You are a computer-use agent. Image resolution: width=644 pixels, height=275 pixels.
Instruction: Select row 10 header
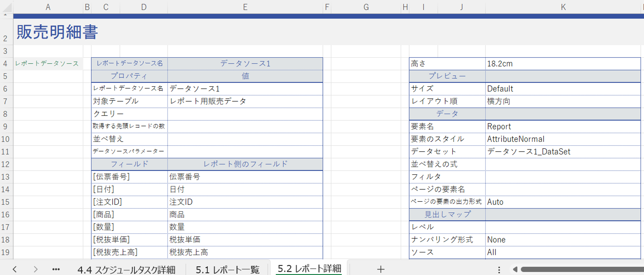[x=6, y=139]
